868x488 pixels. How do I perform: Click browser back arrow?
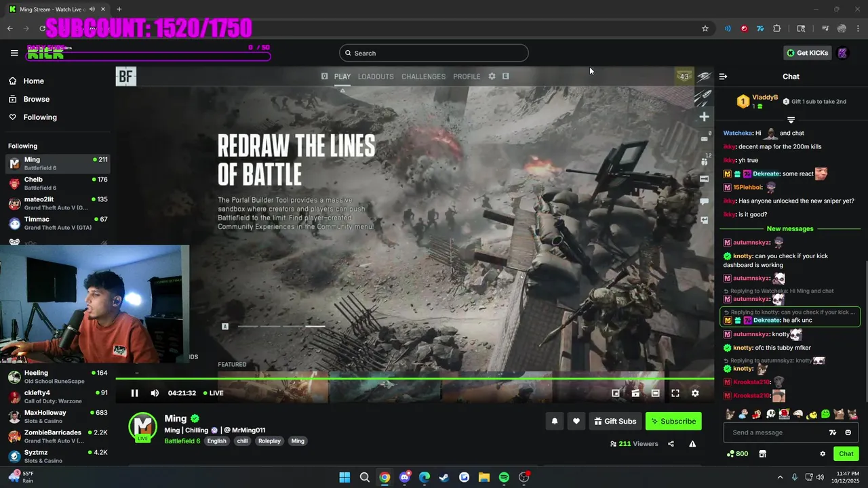[10, 28]
